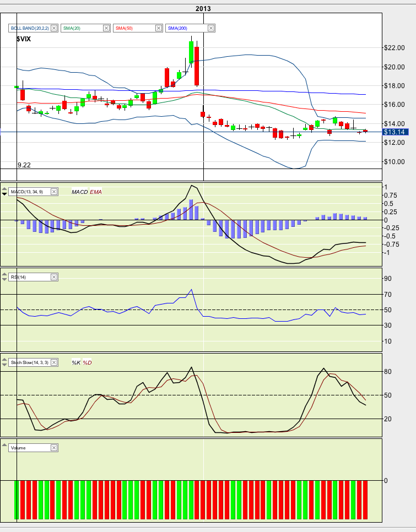The height and width of the screenshot is (532, 416).
Task: Remove the BOLL BAND(20,2,2) indicator via its X
Action: (54, 28)
